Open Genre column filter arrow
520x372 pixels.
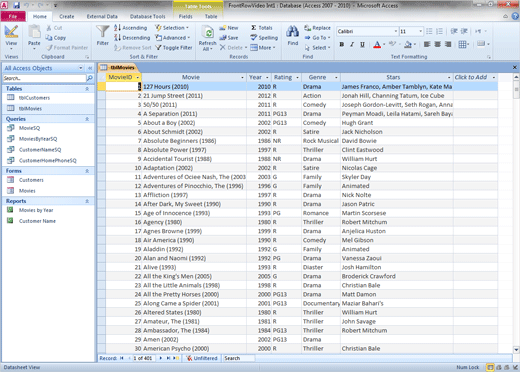(336, 77)
